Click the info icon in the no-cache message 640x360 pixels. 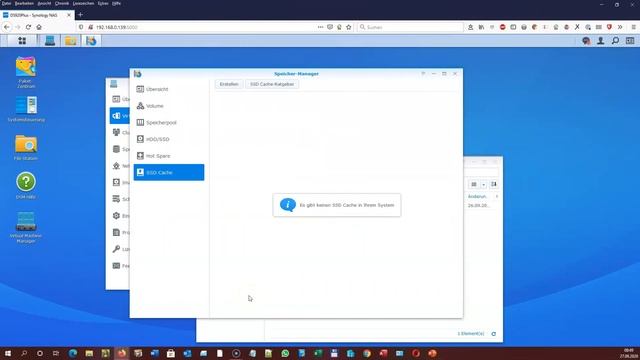tap(288, 204)
